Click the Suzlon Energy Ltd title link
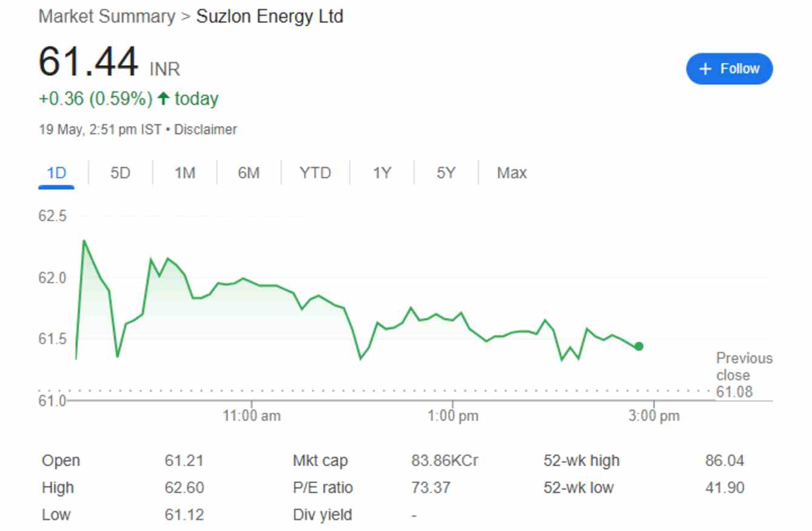Screen dimensions: 812x531 [x=270, y=16]
